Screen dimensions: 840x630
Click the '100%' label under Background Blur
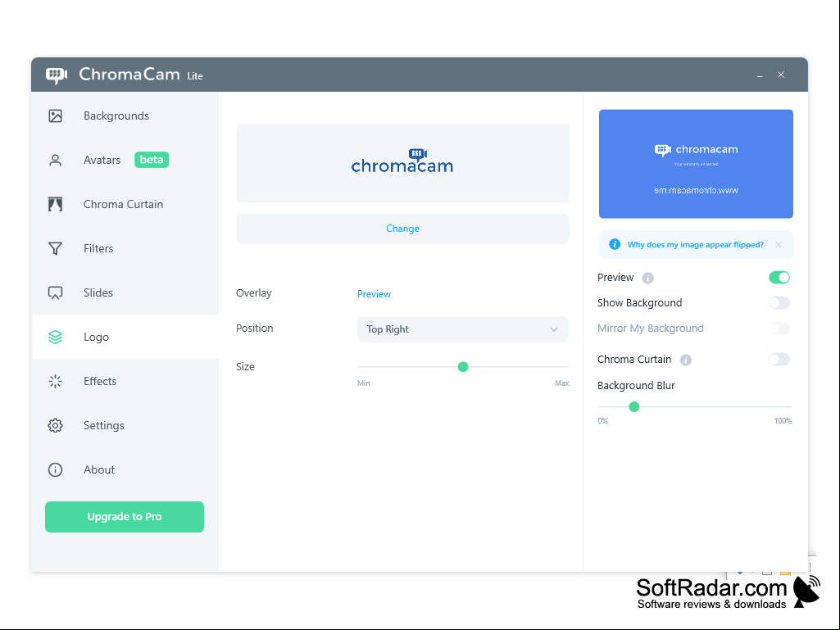pos(783,421)
